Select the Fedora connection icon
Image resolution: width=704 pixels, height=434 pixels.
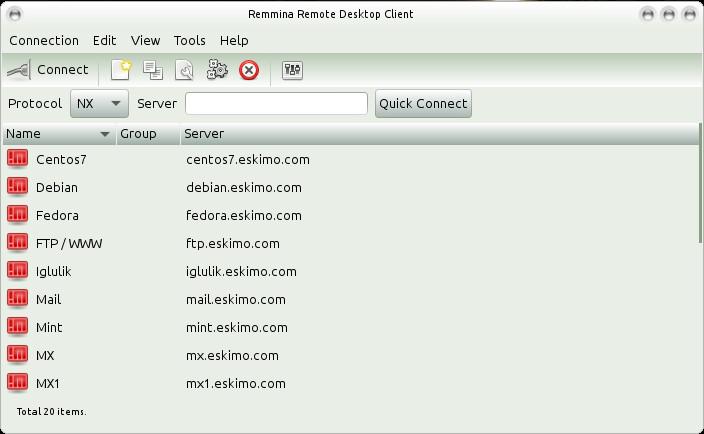click(17, 215)
